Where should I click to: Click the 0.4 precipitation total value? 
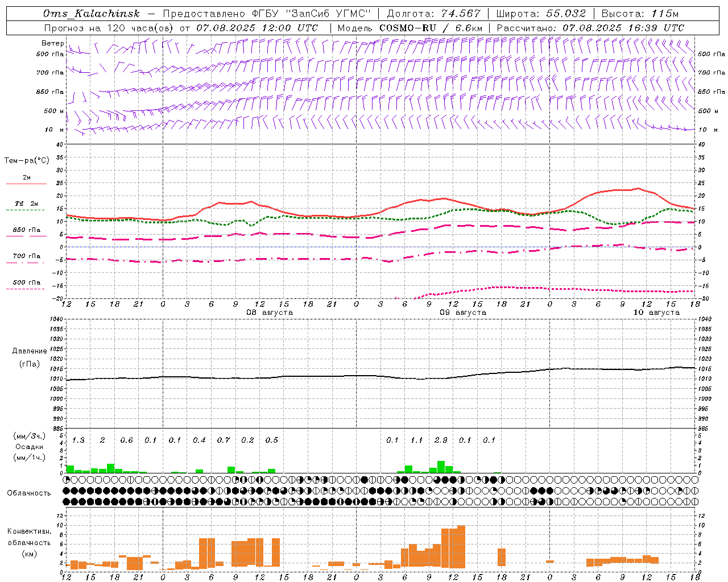coord(199,440)
